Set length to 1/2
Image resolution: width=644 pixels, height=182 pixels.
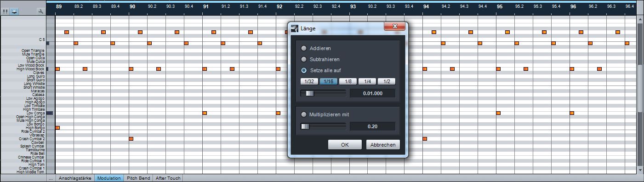[x=387, y=81]
